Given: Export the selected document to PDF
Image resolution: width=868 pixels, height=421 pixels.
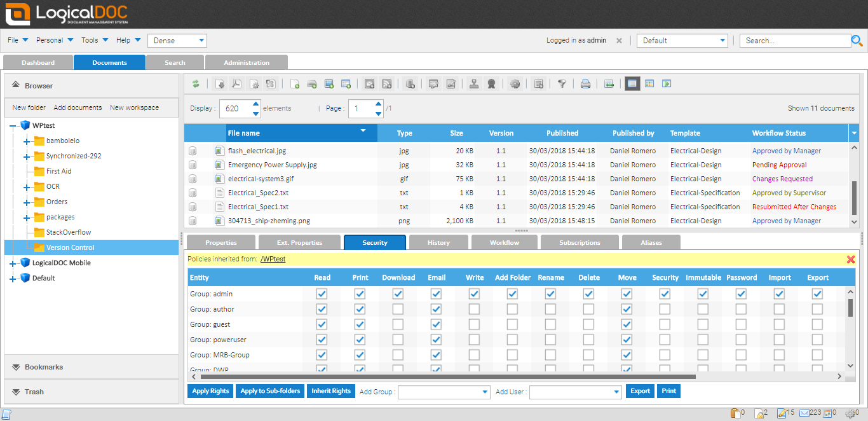Looking at the screenshot, I should pos(236,83).
